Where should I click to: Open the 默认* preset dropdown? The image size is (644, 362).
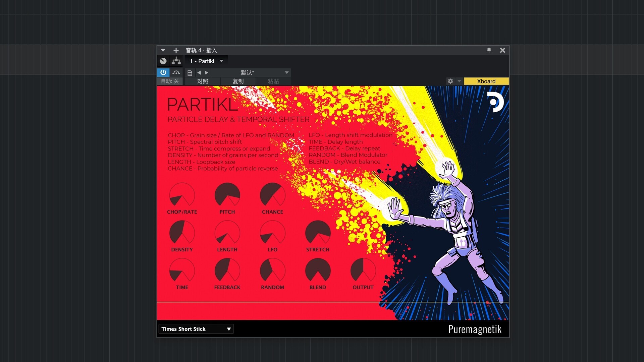(251, 72)
